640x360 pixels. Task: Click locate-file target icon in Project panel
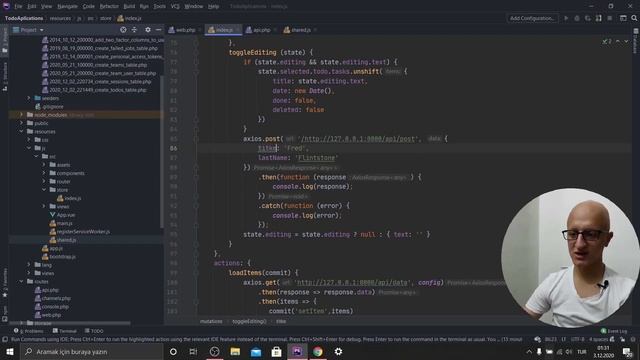(x=123, y=30)
